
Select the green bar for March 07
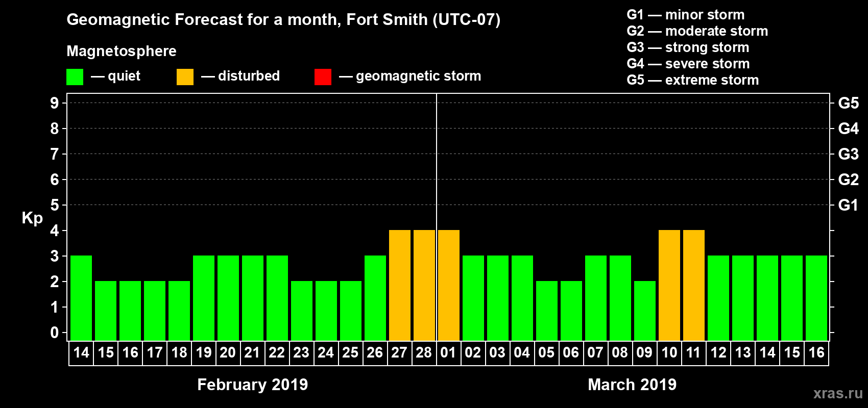pos(596,298)
